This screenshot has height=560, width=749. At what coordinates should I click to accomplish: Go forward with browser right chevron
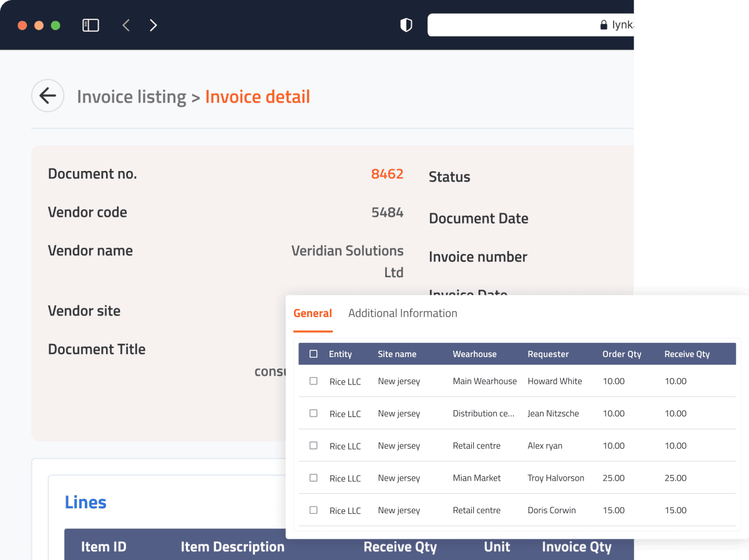pos(154,25)
